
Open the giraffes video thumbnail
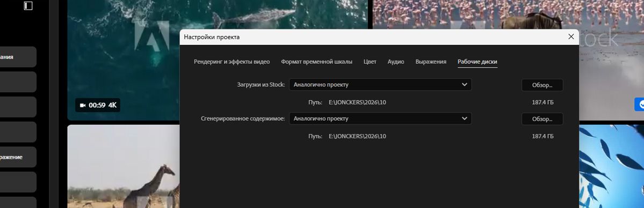point(123,166)
